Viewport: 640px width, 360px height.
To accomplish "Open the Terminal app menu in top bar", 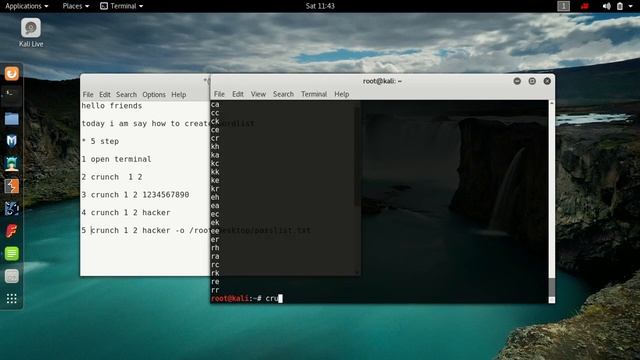I will point(122,6).
